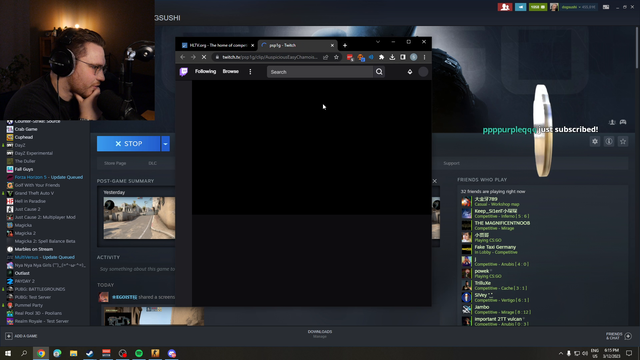Open the Windows Start menu
The width and height of the screenshot is (640, 360).
coord(8,353)
